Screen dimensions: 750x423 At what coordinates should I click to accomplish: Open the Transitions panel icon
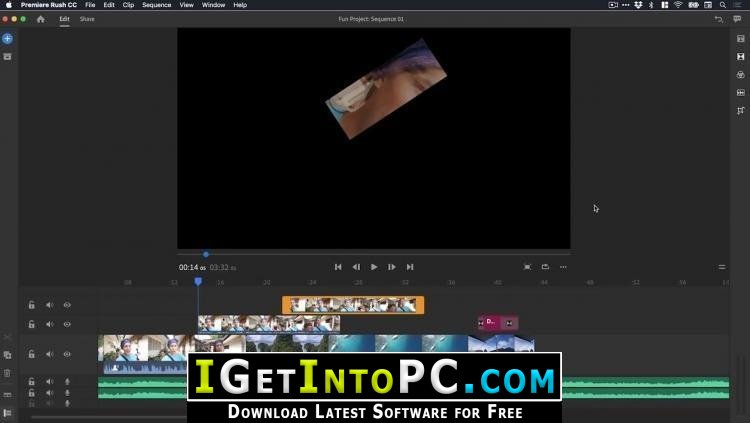(x=740, y=56)
